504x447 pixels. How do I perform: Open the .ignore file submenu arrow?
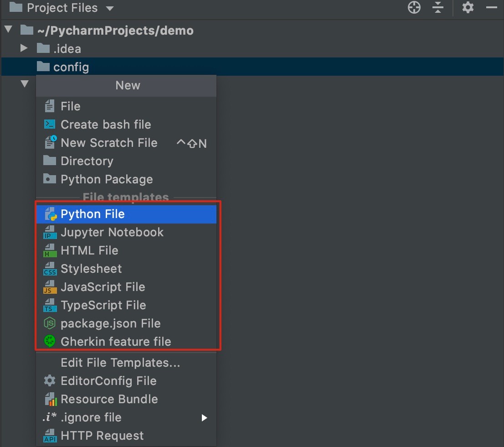click(x=204, y=418)
